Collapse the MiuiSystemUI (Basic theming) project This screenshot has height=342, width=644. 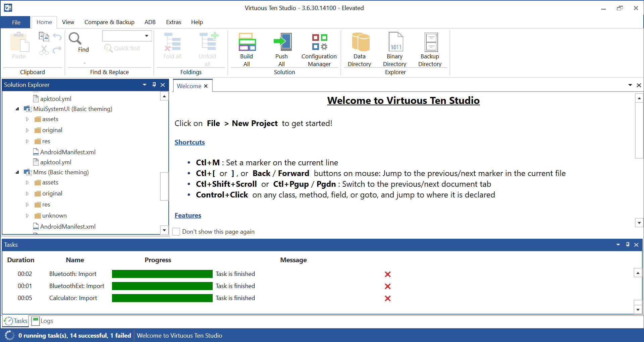tap(17, 109)
